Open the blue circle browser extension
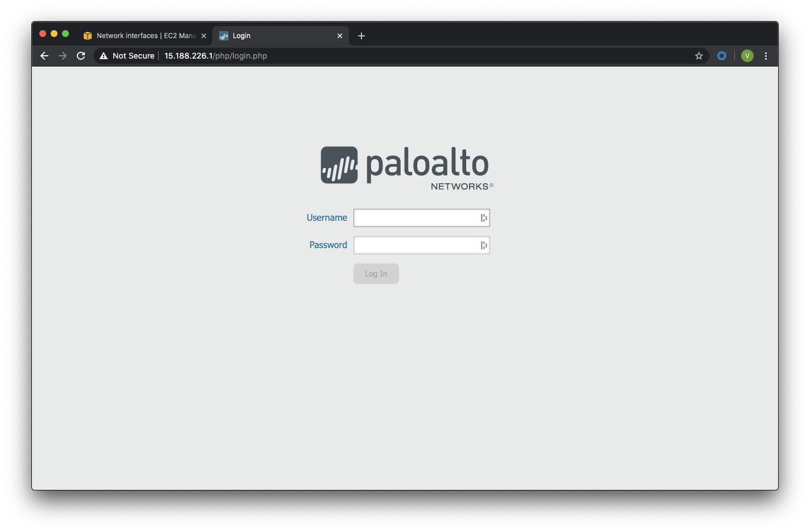The height and width of the screenshot is (532, 810). click(x=722, y=56)
